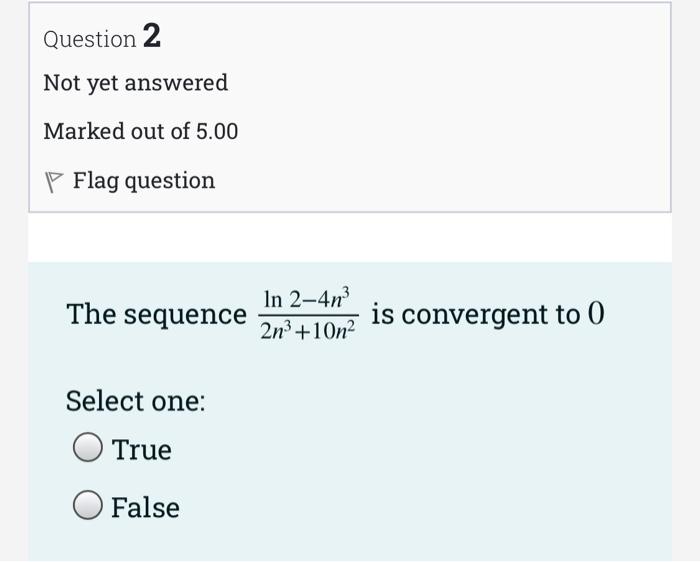Click the text is convergent to 0
The height and width of the screenshot is (562, 700).
[488, 315]
